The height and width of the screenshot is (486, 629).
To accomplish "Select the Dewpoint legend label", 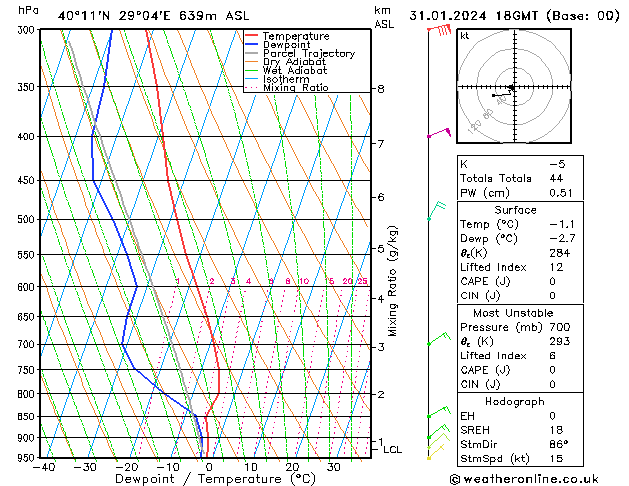I will coord(286,45).
